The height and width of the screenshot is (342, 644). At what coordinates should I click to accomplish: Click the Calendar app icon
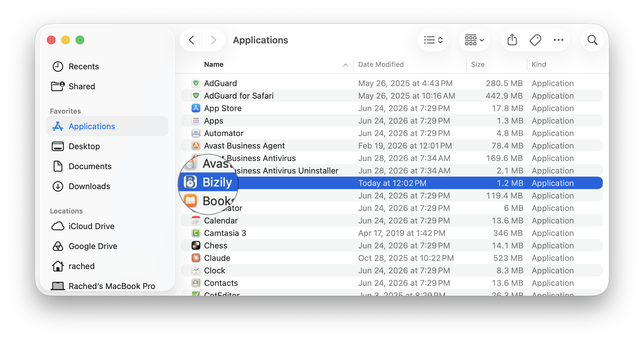(196, 221)
